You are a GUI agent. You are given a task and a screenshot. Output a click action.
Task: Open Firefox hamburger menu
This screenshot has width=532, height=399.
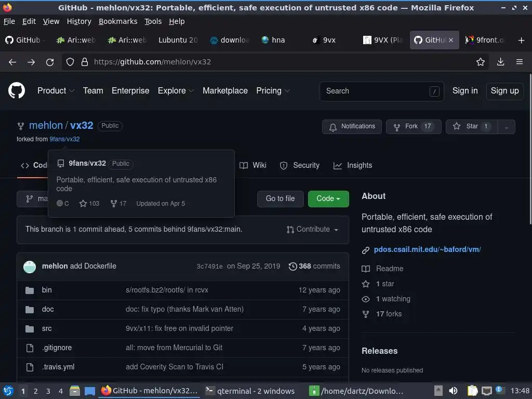click(519, 62)
